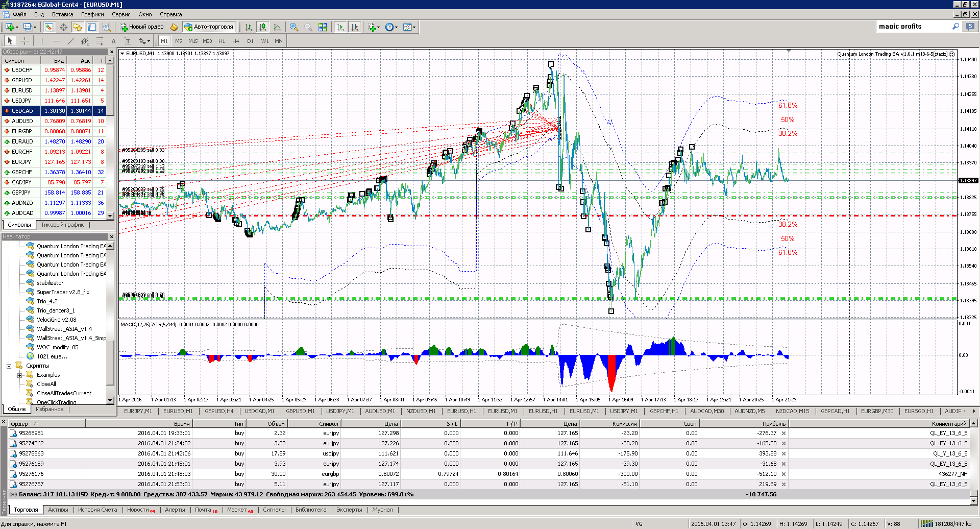Open the templates dropdown arrow
The width and height of the screenshot is (980, 529).
coord(414,27)
